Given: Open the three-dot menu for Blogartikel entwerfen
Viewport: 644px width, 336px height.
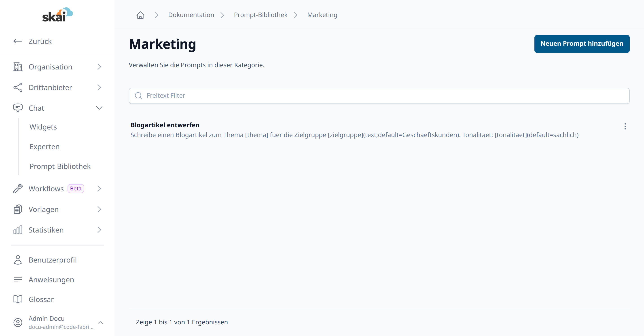Looking at the screenshot, I should click(x=625, y=126).
